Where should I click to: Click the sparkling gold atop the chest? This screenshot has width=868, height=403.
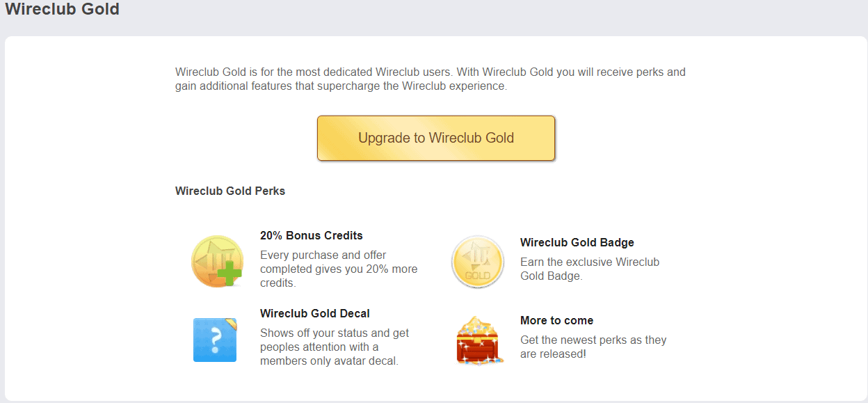click(x=479, y=325)
